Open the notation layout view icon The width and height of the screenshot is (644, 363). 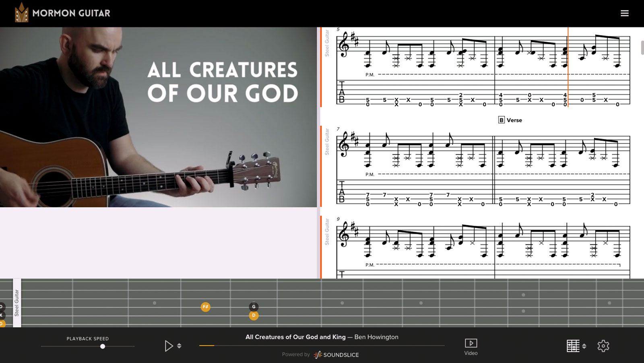pos(573,346)
